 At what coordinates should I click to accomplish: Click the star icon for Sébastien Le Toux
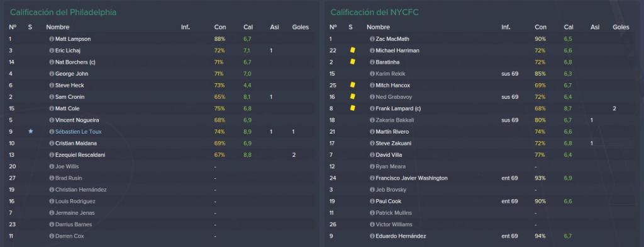click(31, 132)
